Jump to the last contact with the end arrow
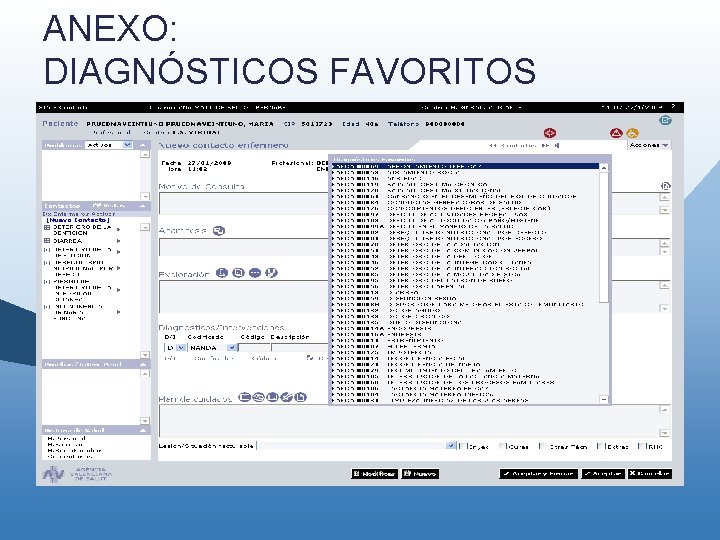720x540 pixels. click(557, 146)
